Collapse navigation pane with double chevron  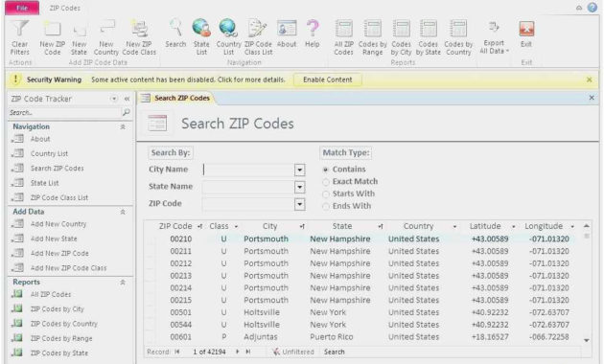(127, 99)
